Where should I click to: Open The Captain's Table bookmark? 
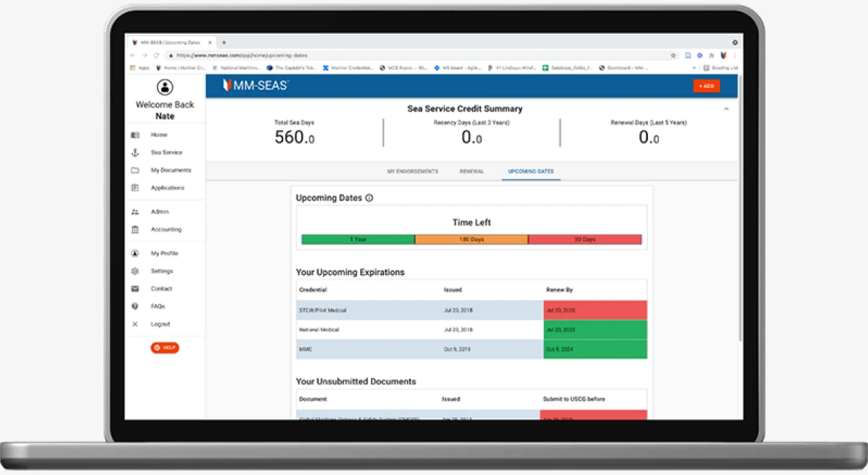[x=291, y=68]
